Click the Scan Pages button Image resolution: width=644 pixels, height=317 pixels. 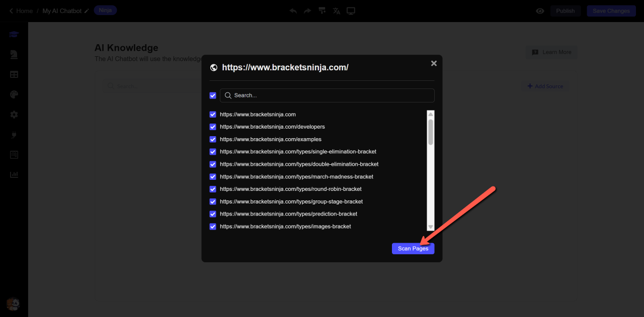tap(413, 249)
